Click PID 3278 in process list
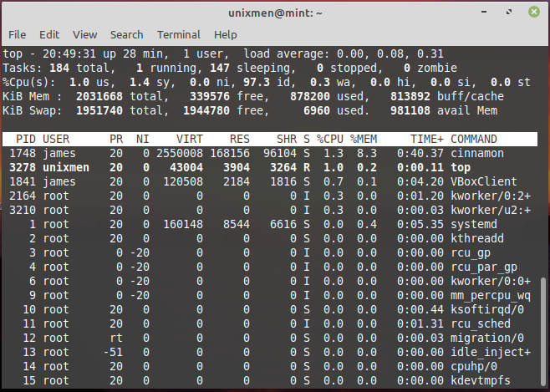550x392 pixels. coord(23,168)
